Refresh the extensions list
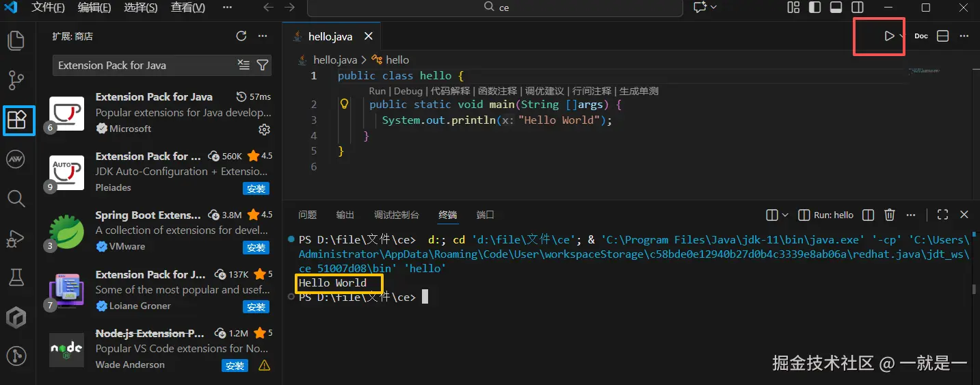Viewport: 980px width, 385px height. [241, 36]
